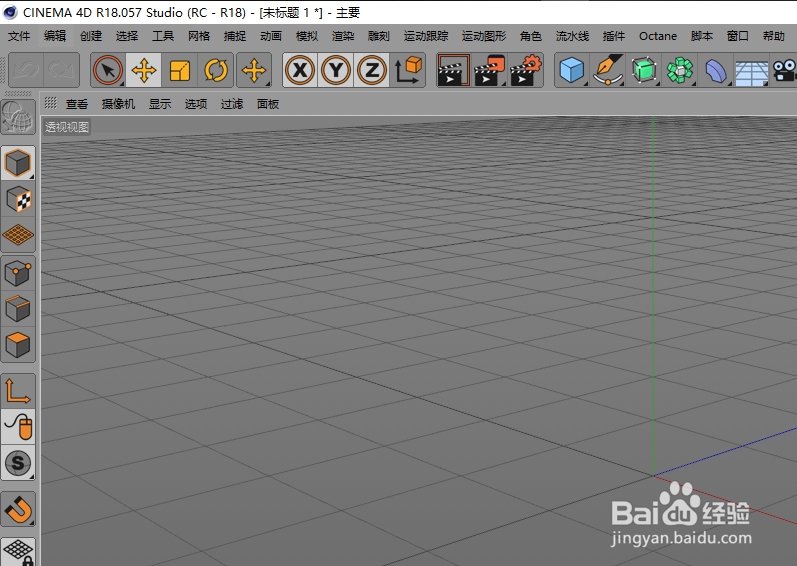797x566 pixels.
Task: Open the 雕刻 menu
Action: point(379,36)
